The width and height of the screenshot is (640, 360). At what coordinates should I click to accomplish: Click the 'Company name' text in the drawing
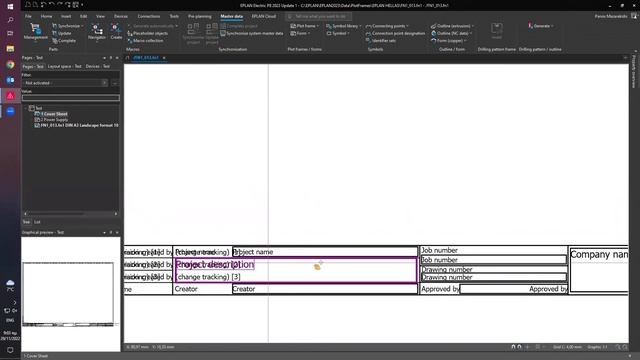[x=599, y=254]
